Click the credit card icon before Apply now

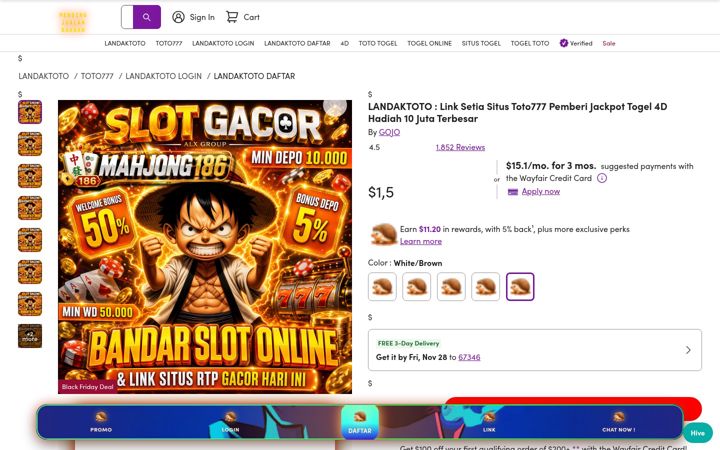(512, 192)
